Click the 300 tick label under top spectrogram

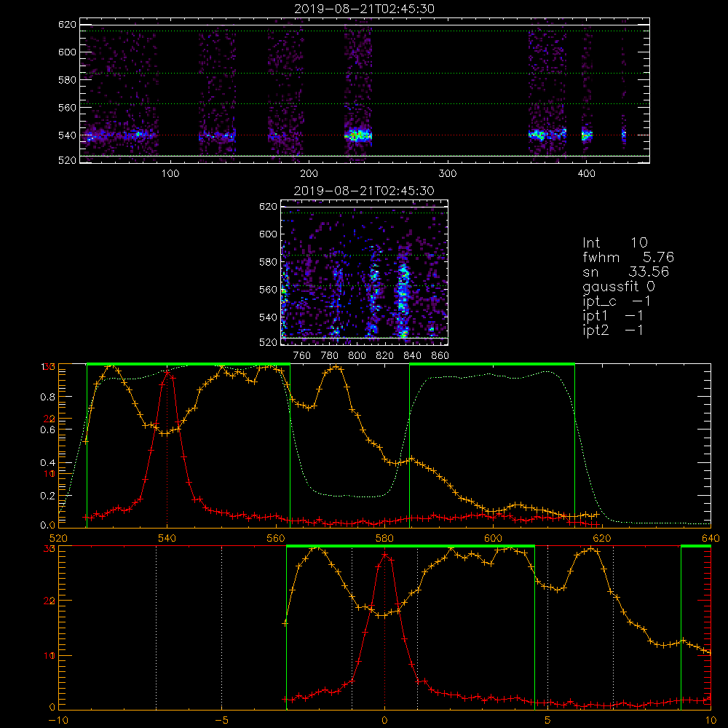(x=448, y=174)
